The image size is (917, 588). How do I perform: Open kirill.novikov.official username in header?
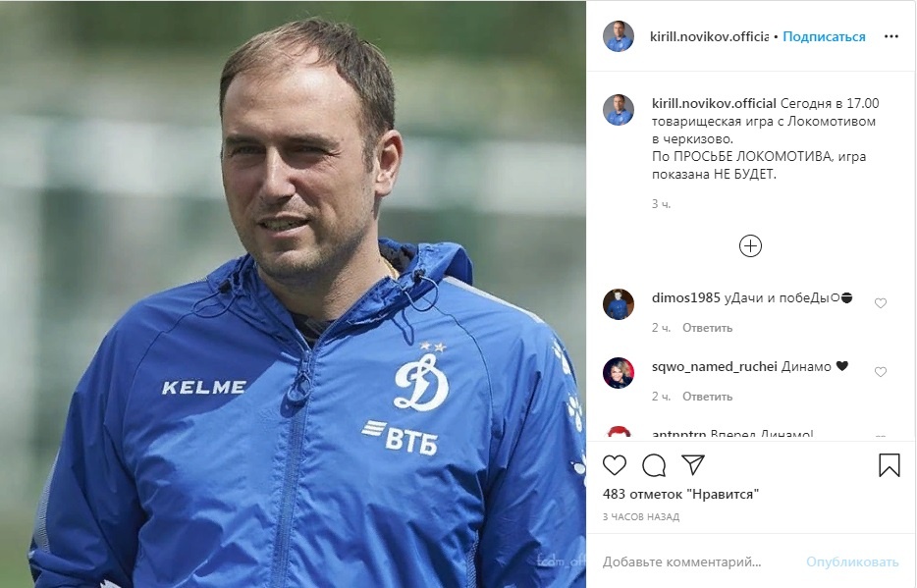click(709, 36)
